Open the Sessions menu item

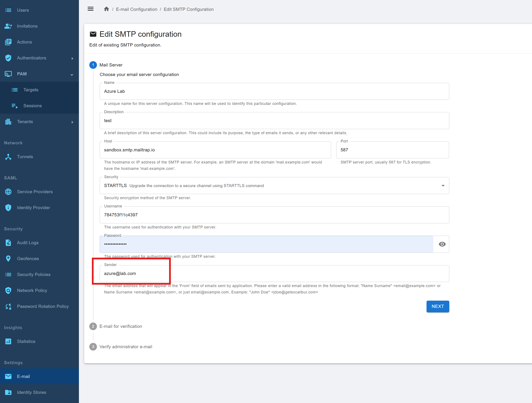[x=32, y=106]
